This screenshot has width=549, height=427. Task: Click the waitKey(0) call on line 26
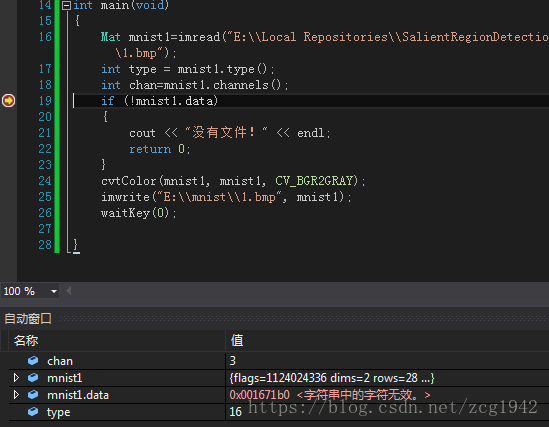pyautogui.click(x=139, y=213)
